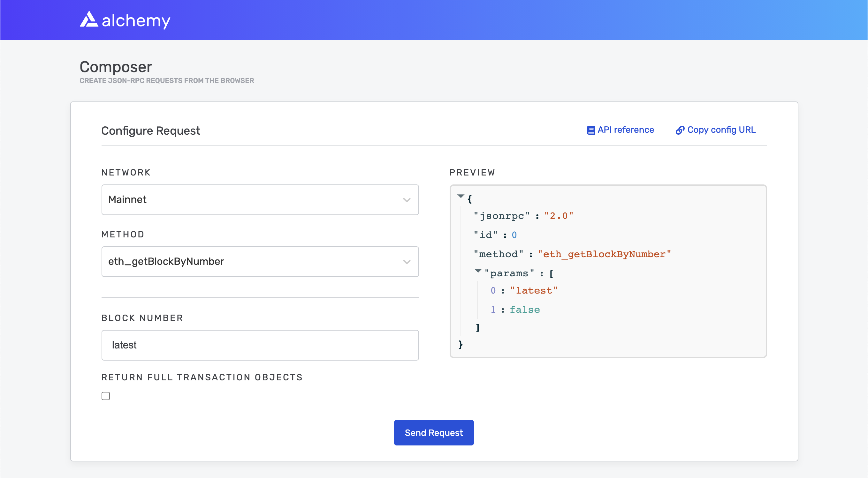Click the false param value in preview

(x=525, y=310)
